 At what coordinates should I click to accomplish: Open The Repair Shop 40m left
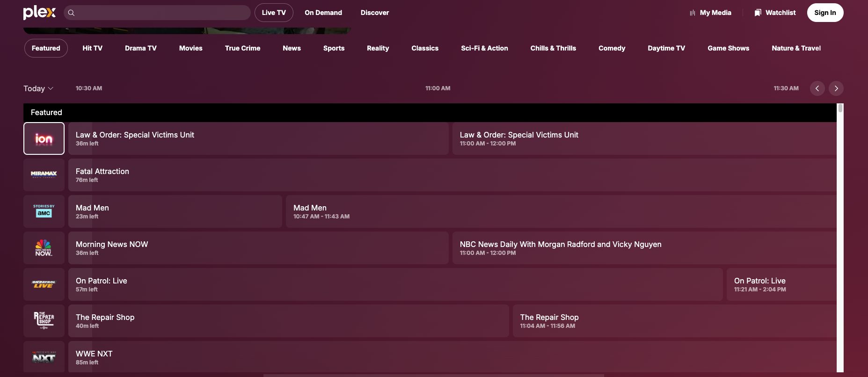[x=289, y=321]
